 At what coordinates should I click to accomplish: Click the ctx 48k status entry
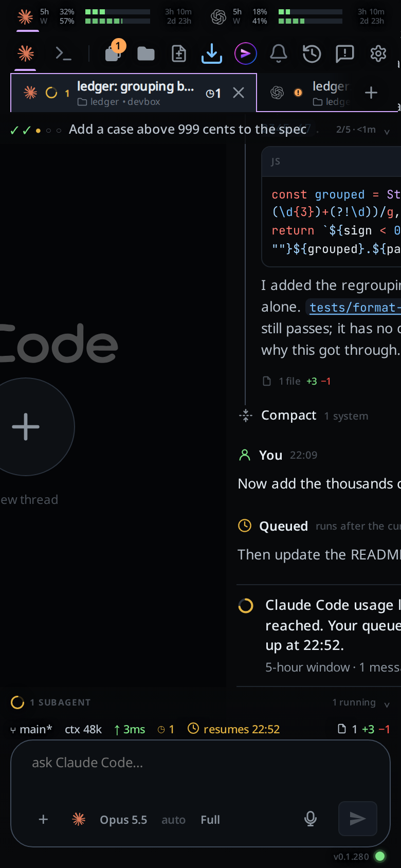[x=83, y=729]
